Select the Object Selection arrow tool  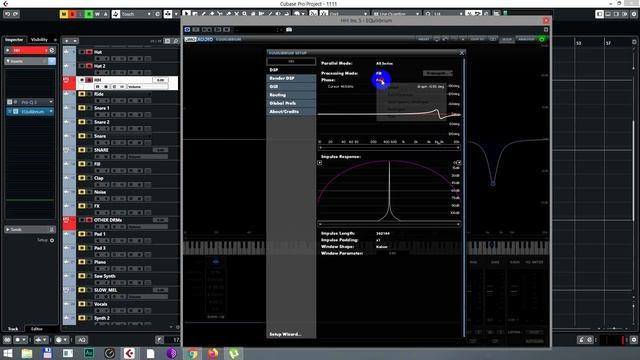187,14
